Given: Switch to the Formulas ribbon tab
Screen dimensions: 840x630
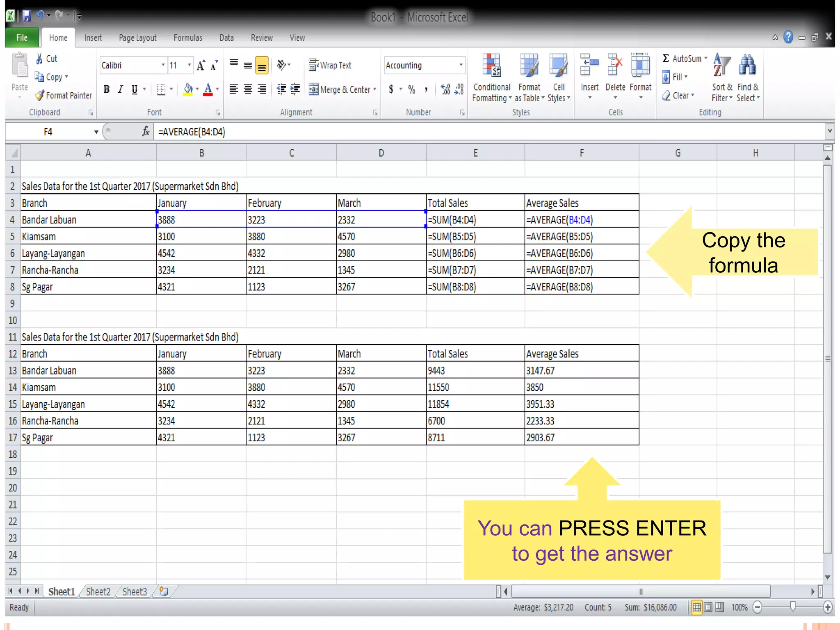Looking at the screenshot, I should point(187,38).
